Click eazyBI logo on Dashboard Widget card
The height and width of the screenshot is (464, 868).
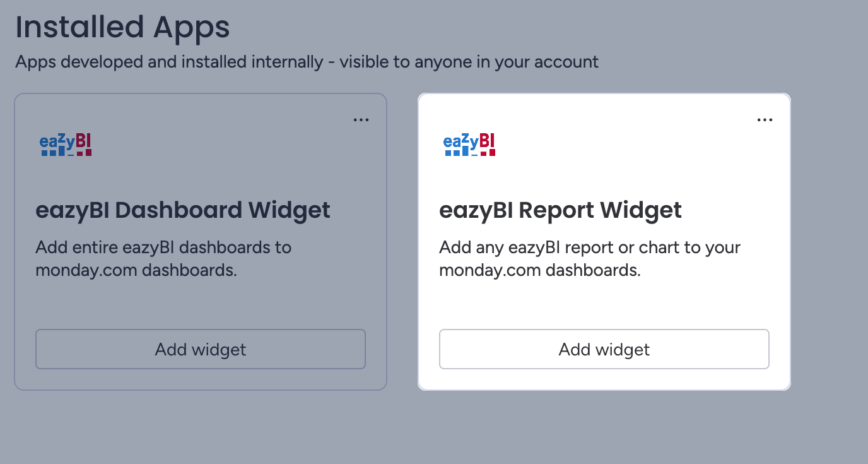[x=66, y=145]
